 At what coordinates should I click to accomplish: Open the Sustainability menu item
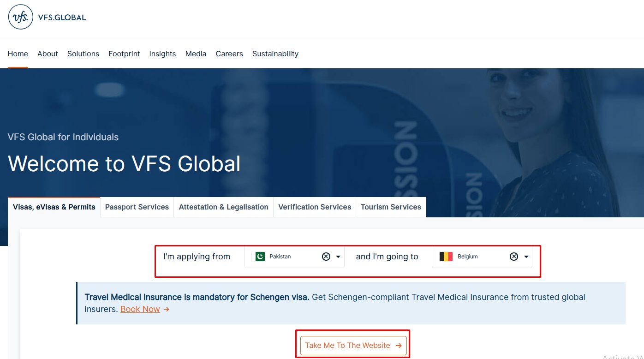click(x=275, y=54)
